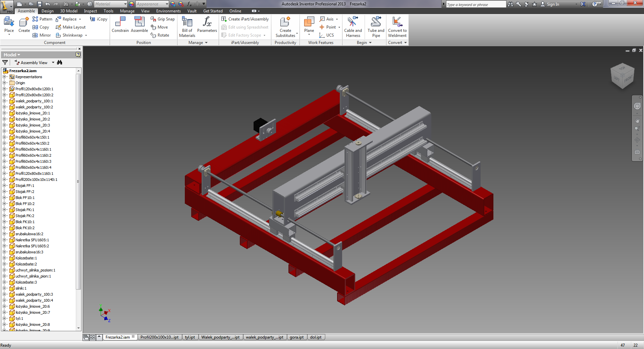Open the Design ribbon tab
Screen dimensions: 644x349
(47, 11)
